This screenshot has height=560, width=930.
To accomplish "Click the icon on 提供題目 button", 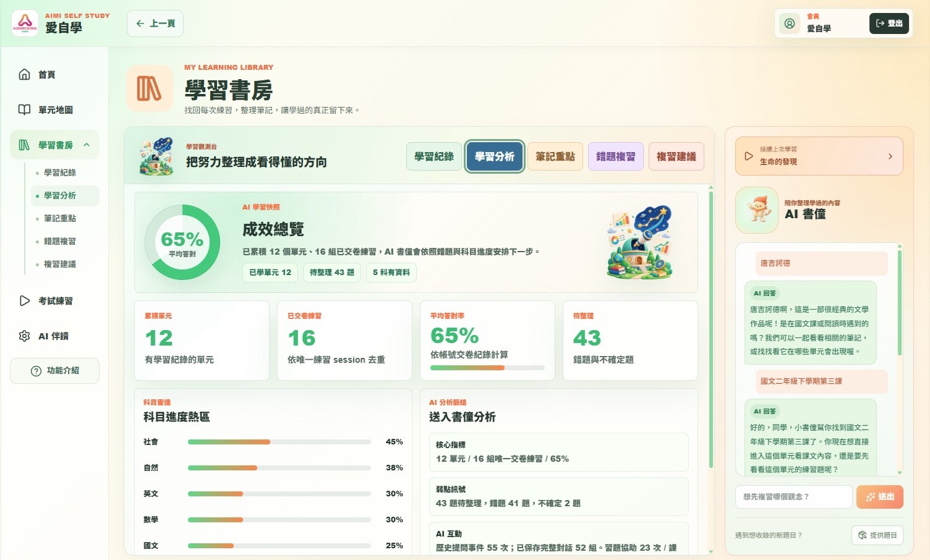I will (862, 535).
